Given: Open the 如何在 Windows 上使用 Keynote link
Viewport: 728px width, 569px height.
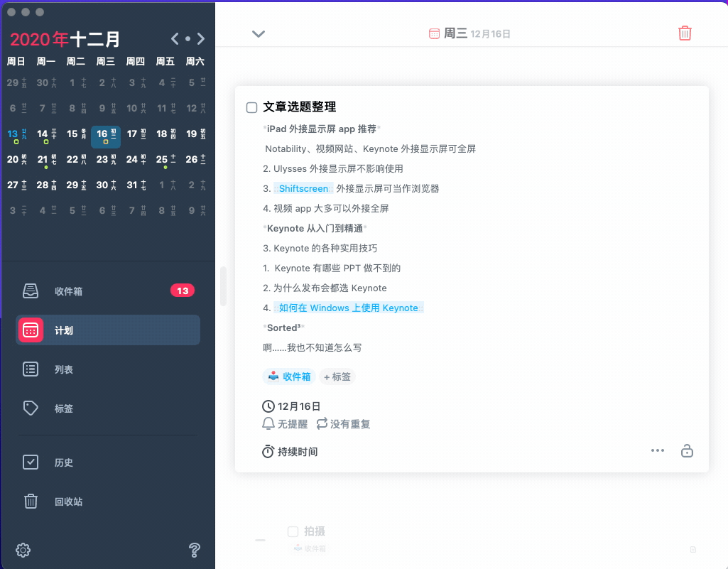Looking at the screenshot, I should (349, 308).
